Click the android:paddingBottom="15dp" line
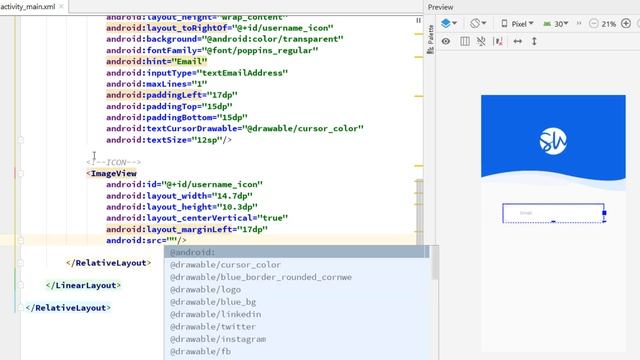Image resolution: width=640 pixels, height=360 pixels. (177, 118)
